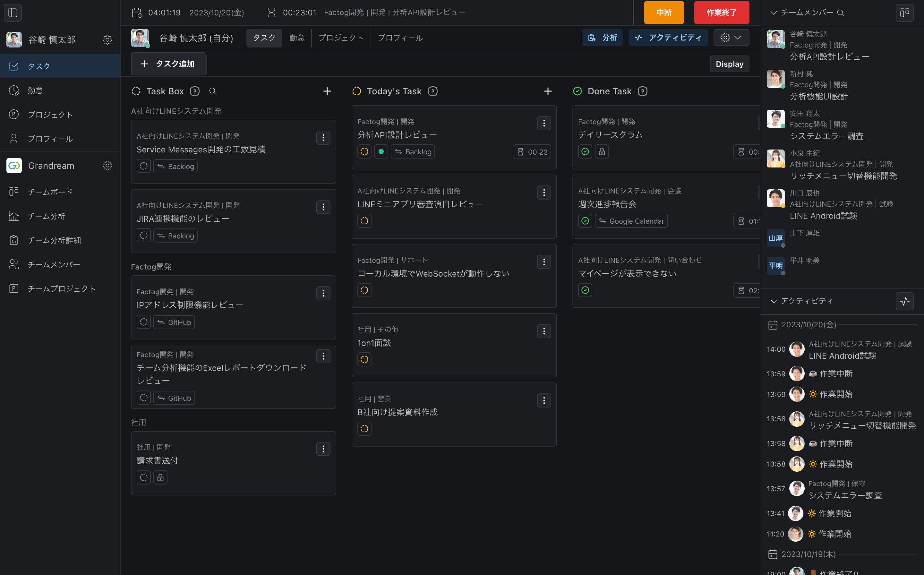The width and height of the screenshot is (924, 575).
Task: Expand the settings gear dropdown beside アクティビティ
Action: [731, 38]
